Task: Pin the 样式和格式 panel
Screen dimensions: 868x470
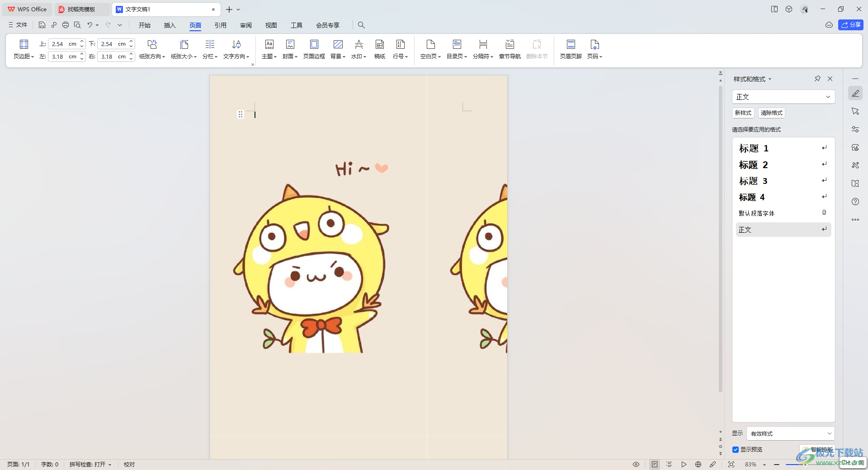Action: tap(817, 79)
